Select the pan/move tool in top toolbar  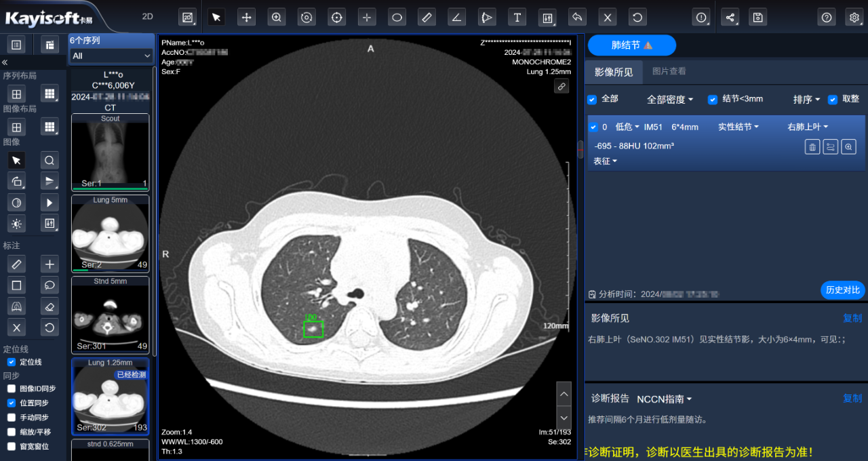(x=246, y=18)
